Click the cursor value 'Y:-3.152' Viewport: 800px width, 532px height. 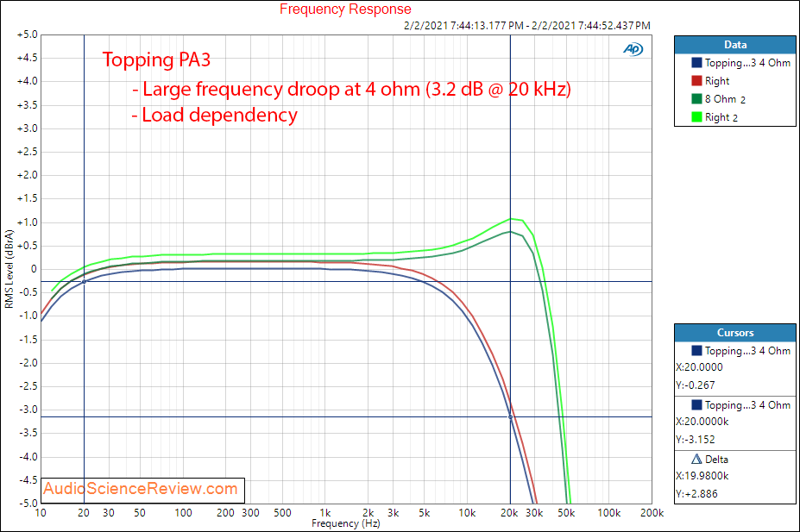[695, 439]
